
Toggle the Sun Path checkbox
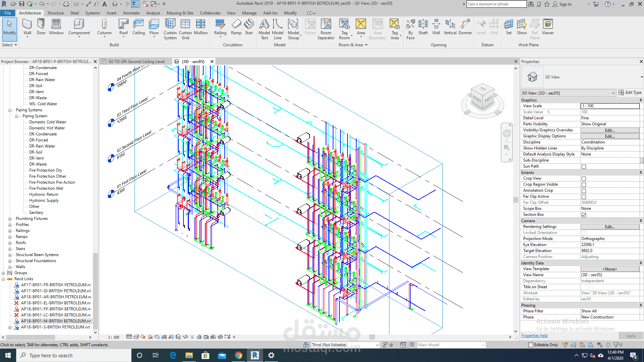click(x=584, y=167)
